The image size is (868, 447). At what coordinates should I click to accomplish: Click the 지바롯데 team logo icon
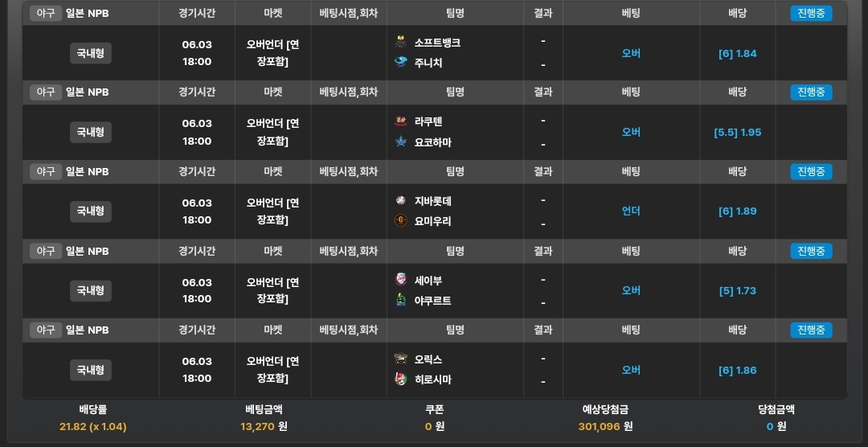pos(401,200)
